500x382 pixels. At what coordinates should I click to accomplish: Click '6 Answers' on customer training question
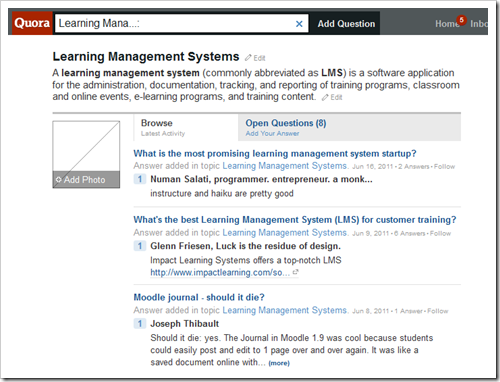pos(410,233)
